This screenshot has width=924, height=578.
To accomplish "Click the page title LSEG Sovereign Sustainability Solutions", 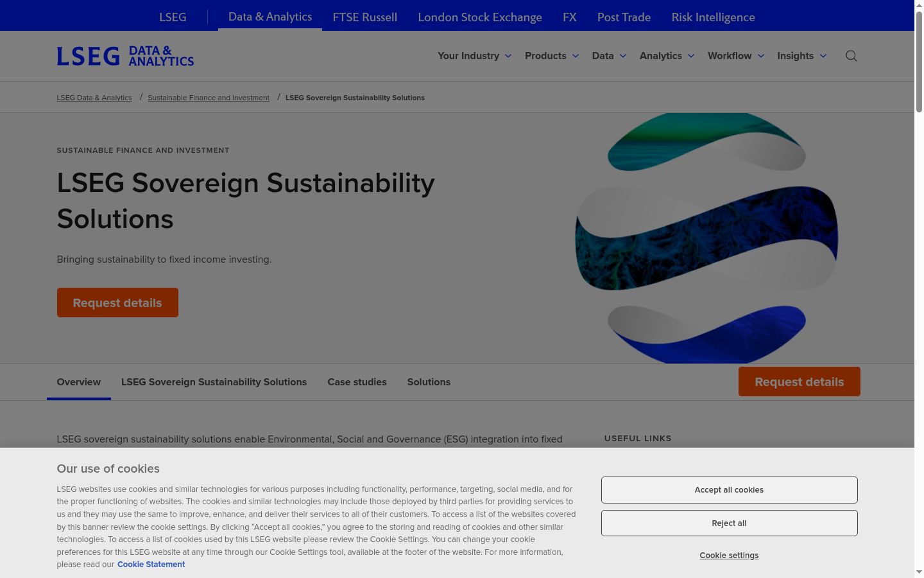I will (246, 201).
